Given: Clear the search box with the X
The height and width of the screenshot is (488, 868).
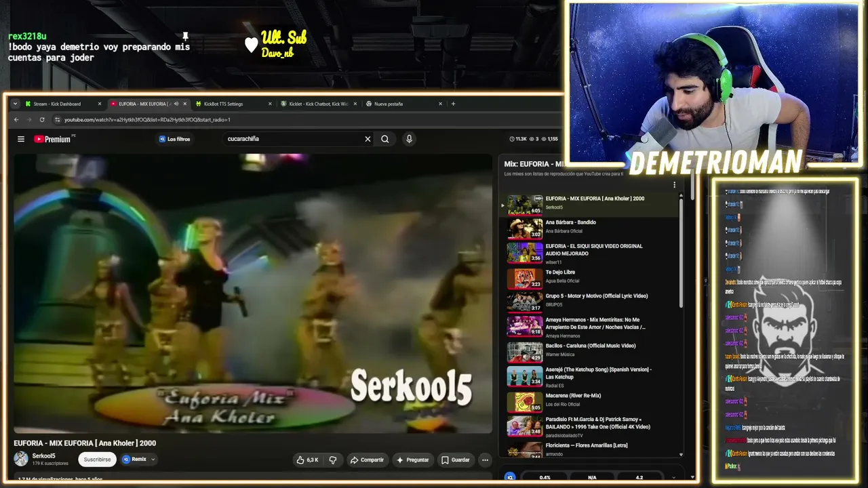Looking at the screenshot, I should click(368, 139).
